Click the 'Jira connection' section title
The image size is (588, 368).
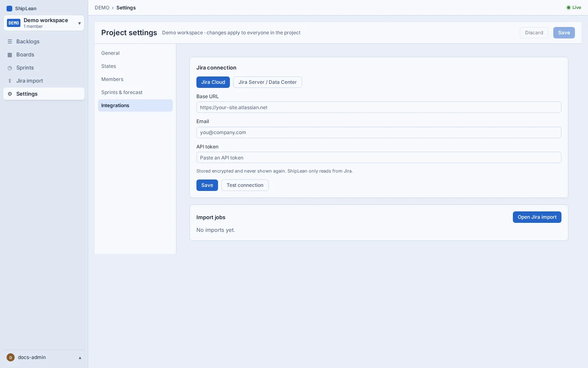[216, 68]
